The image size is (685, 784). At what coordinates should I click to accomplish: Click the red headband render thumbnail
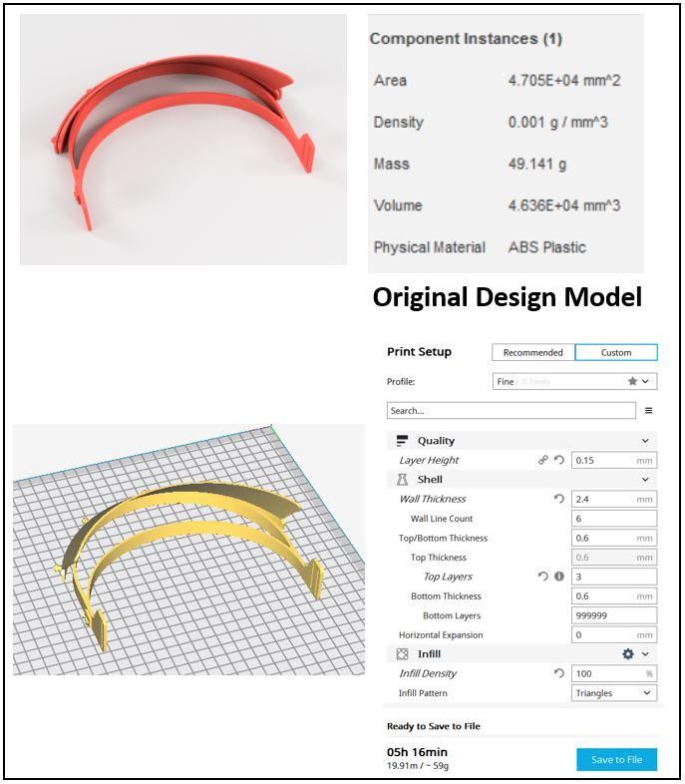[x=183, y=140]
